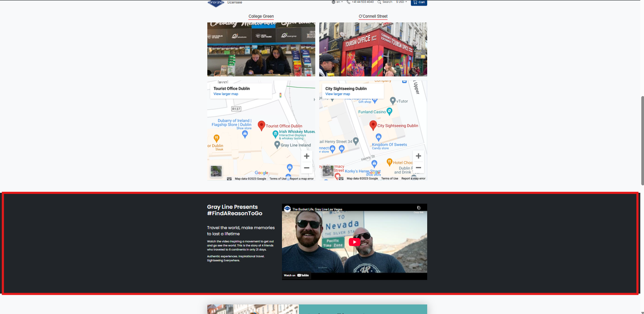644x314 pixels.
Task: Click the red City Sightseeing Dublin map pin
Action: click(x=373, y=125)
